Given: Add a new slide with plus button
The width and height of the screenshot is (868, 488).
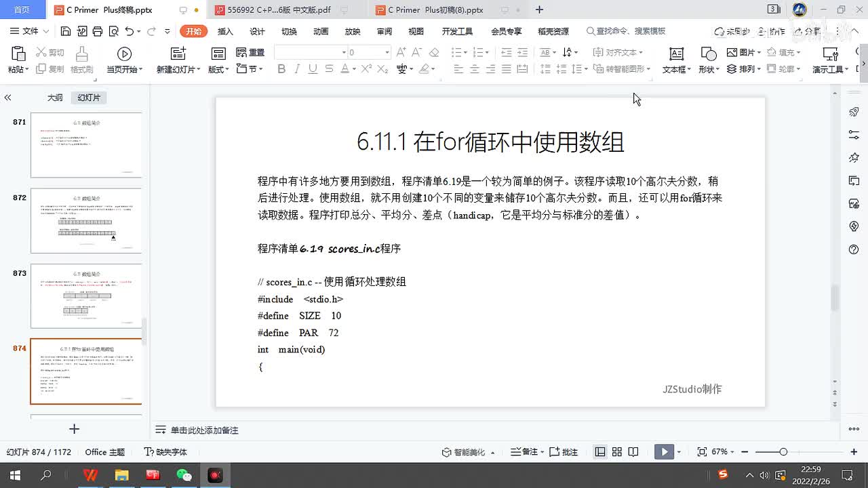Looking at the screenshot, I should (x=75, y=429).
